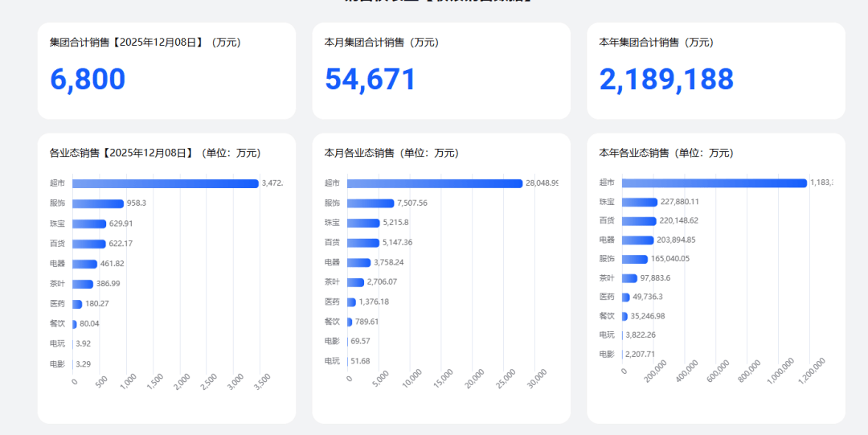The height and width of the screenshot is (435, 868).
Task: Click the monthly 电器 bar showing 3,758.24
Action: pyautogui.click(x=358, y=263)
